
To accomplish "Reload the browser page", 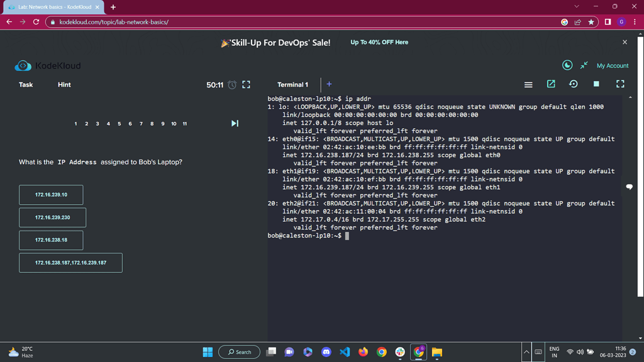I will point(36,22).
